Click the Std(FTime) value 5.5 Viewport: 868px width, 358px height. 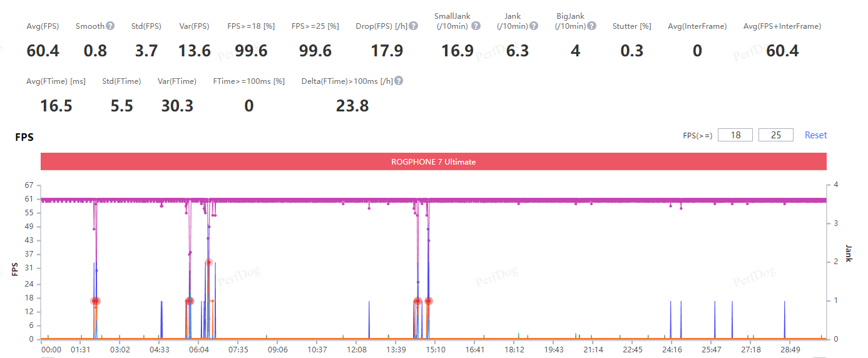[122, 106]
